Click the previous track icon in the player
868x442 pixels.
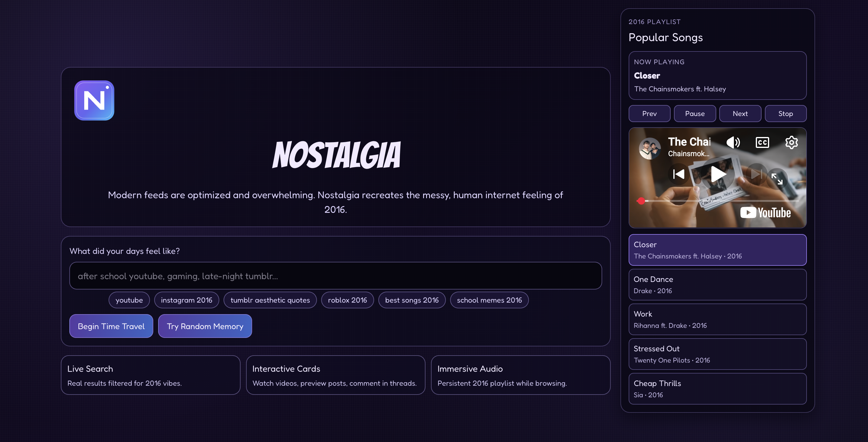click(678, 174)
